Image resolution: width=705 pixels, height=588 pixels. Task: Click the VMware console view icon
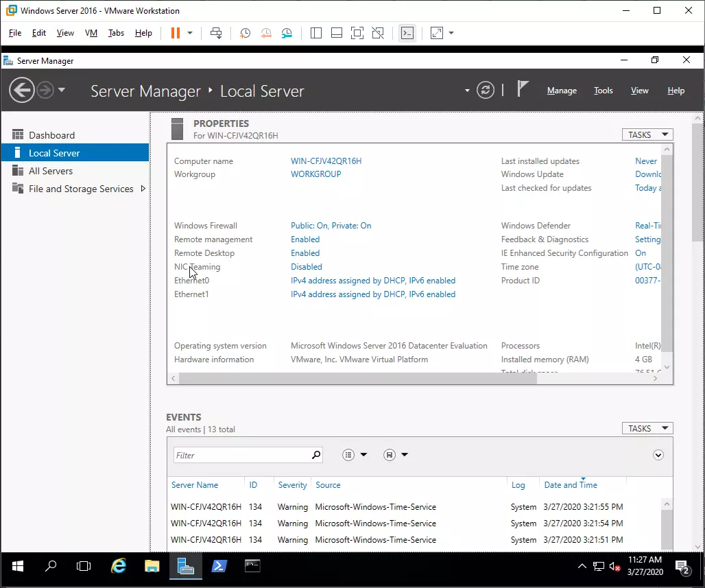(407, 33)
